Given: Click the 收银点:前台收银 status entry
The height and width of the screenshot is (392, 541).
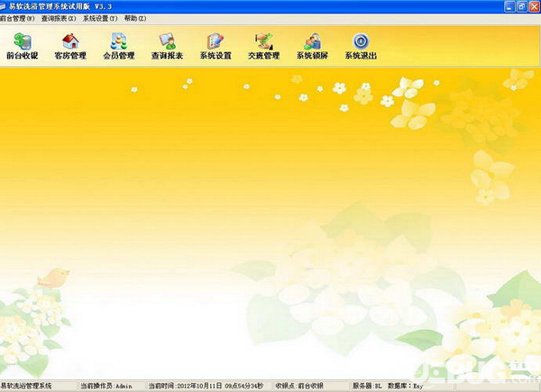Looking at the screenshot, I should pos(299,386).
